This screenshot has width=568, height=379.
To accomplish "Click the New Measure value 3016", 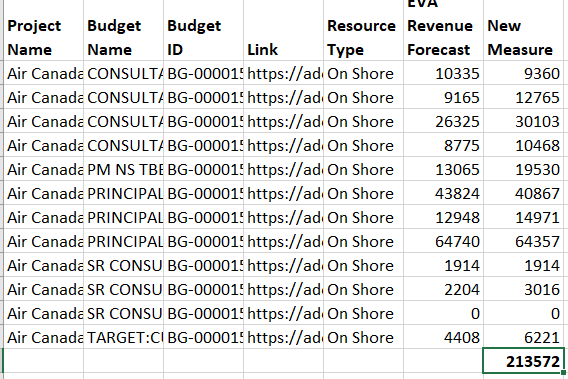I will 524,289.
